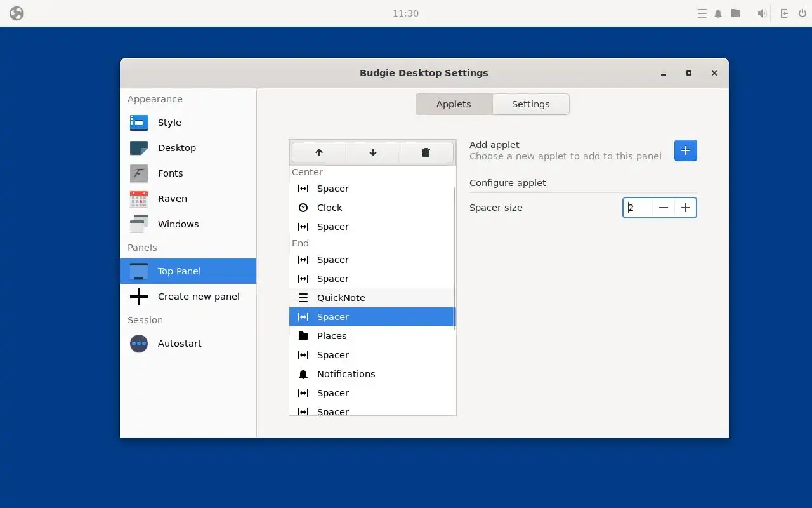Open the Style appearance section

pyautogui.click(x=188, y=123)
